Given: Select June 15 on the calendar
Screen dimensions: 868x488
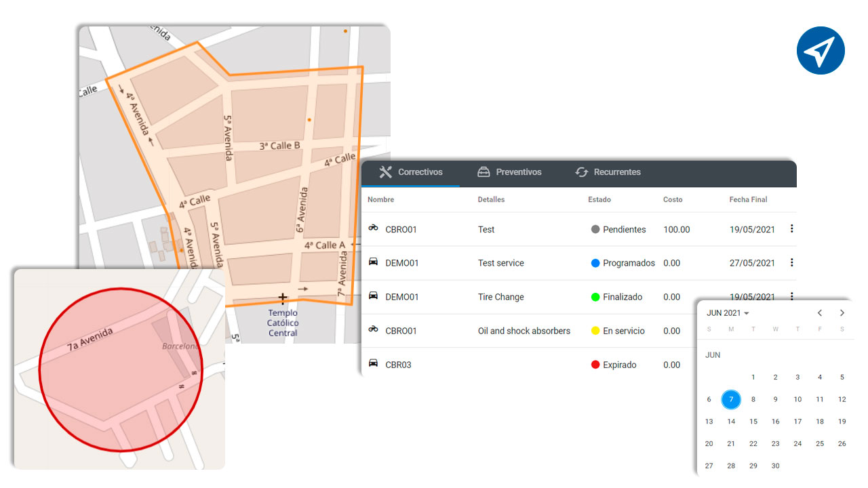Looking at the screenshot, I should 753,421.
